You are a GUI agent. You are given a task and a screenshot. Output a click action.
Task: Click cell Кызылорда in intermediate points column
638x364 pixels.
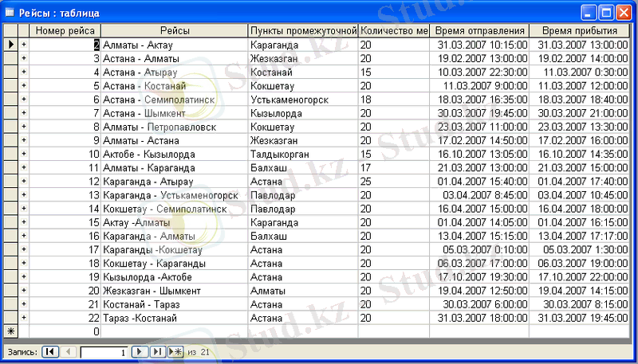click(x=303, y=113)
